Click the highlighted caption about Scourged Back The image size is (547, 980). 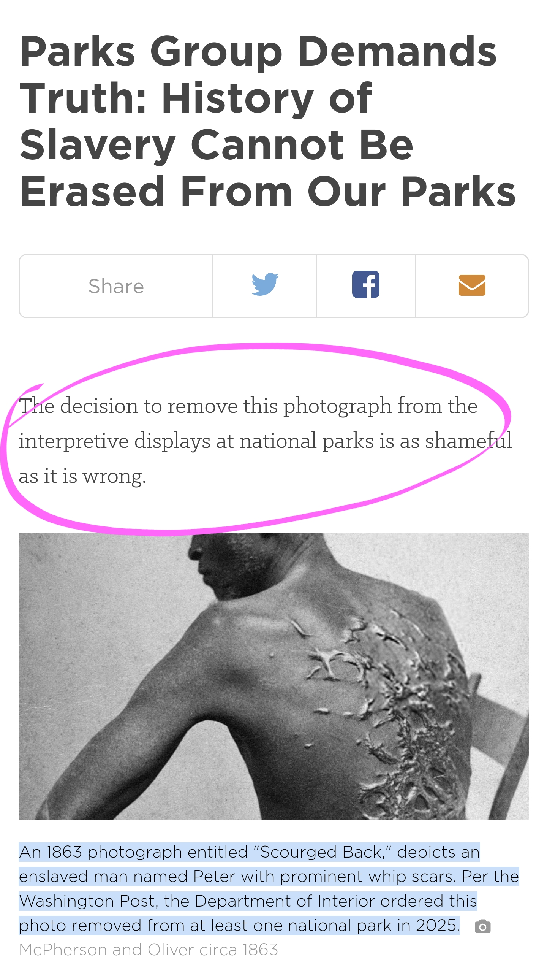pyautogui.click(x=269, y=888)
